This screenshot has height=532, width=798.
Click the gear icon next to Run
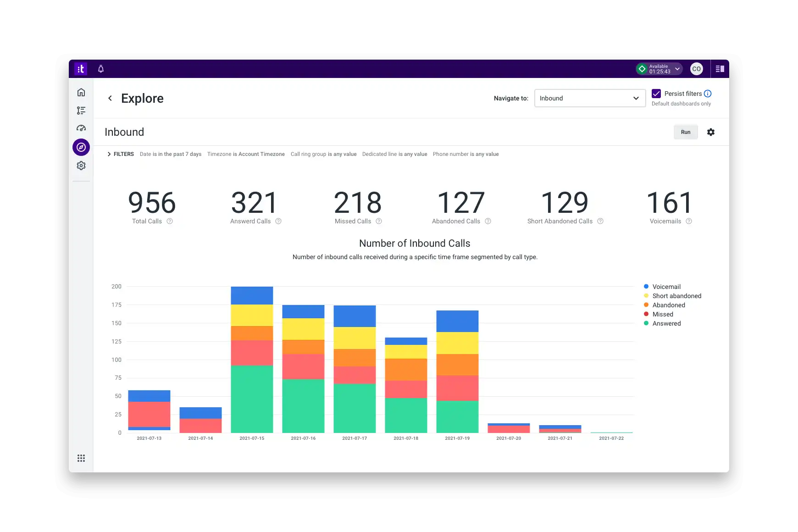click(711, 132)
